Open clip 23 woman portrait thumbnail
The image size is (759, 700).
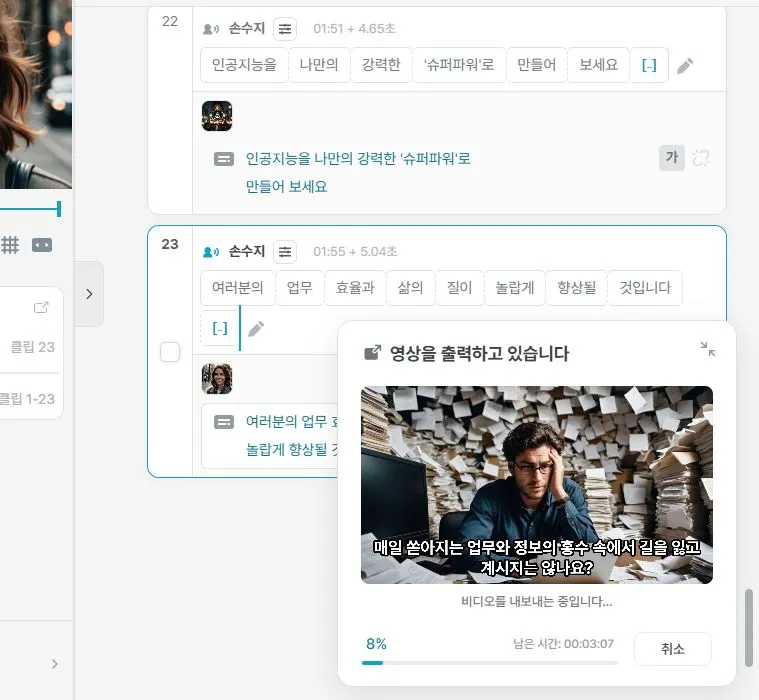217,379
